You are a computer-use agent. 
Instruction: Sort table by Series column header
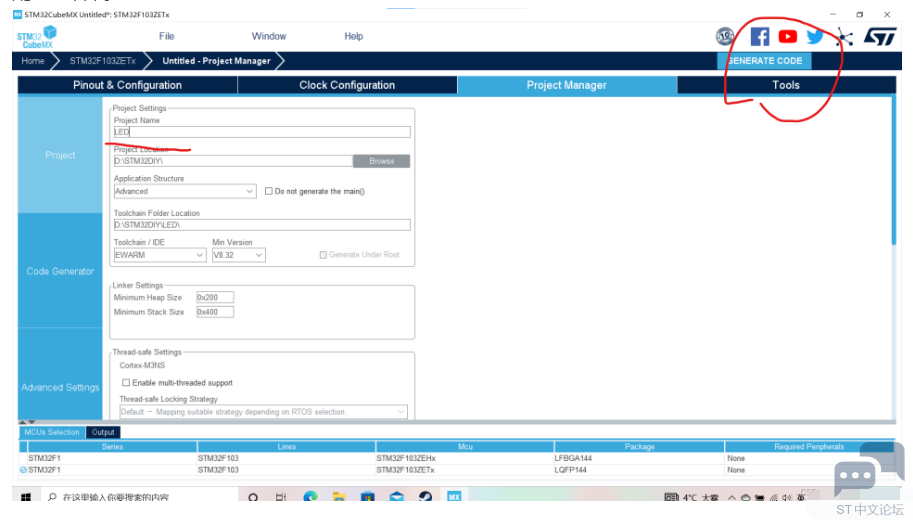(112, 446)
